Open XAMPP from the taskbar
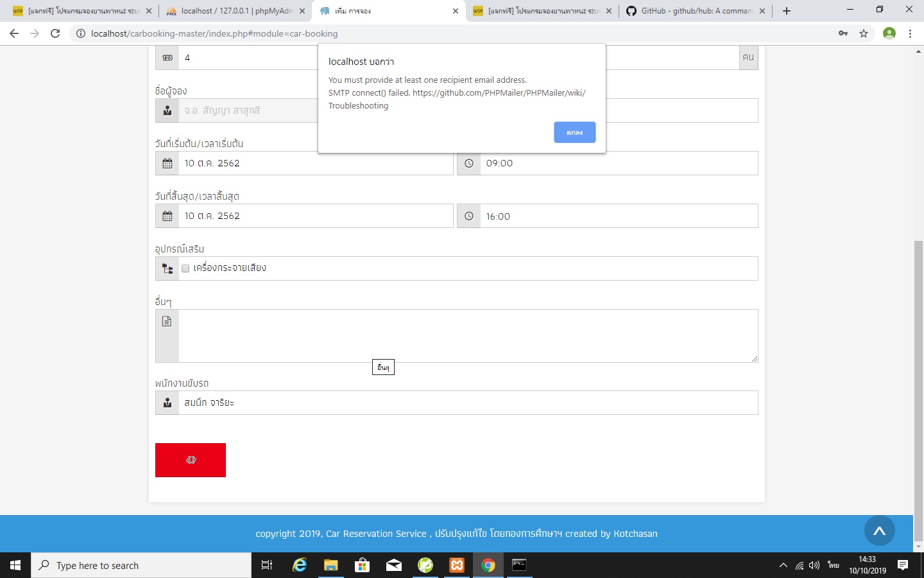The width and height of the screenshot is (924, 578). tap(457, 565)
